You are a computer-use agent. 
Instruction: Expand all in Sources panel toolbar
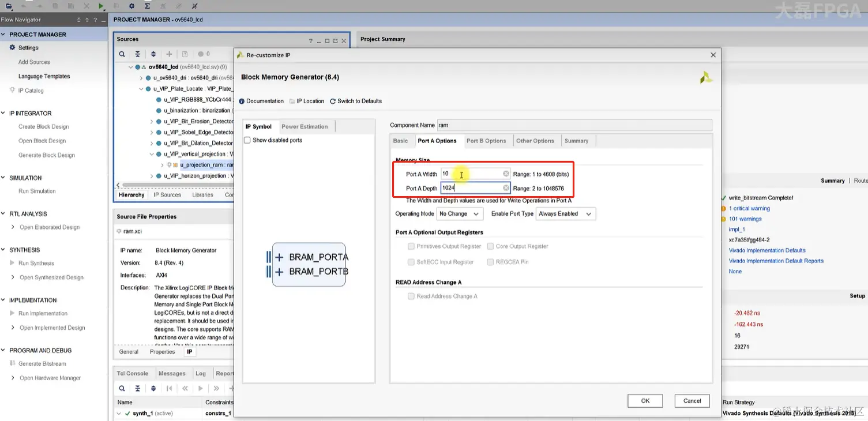[153, 54]
